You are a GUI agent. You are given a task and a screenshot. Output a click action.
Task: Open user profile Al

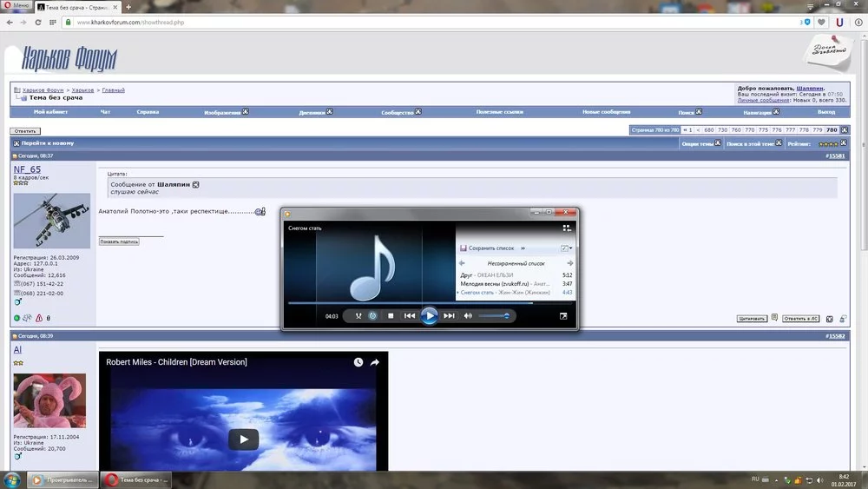17,349
